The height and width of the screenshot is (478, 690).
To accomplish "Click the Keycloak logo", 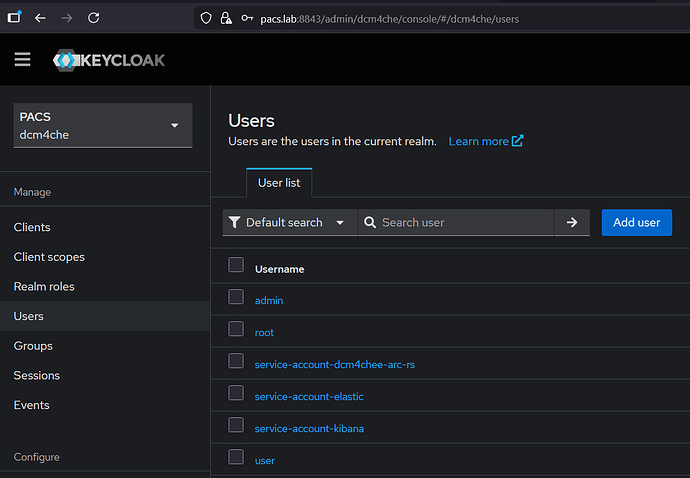I will [x=109, y=60].
